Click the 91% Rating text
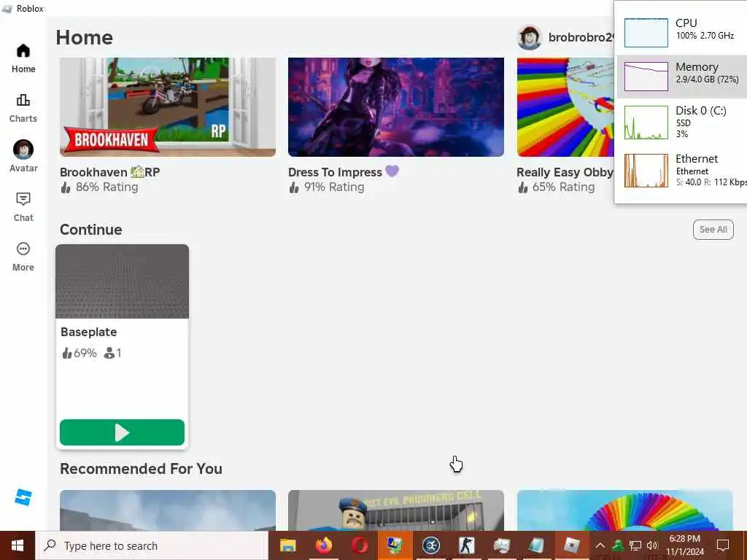This screenshot has height=560, width=747. [x=334, y=187]
